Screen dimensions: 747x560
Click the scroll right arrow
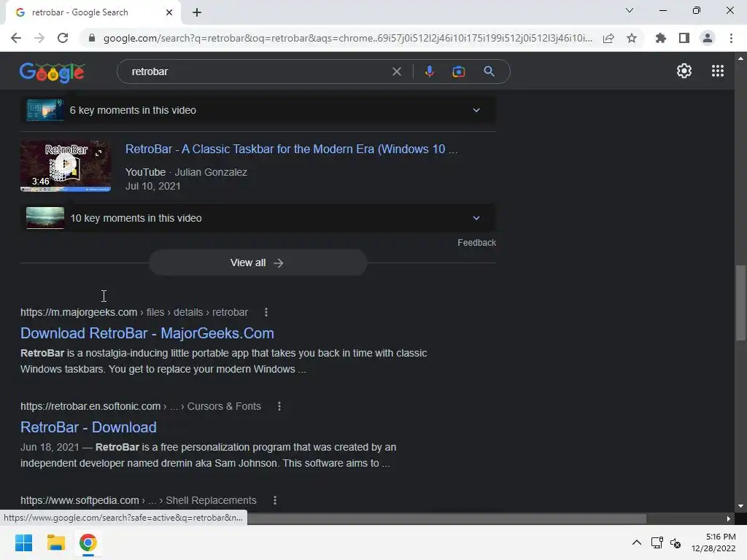coord(729,518)
